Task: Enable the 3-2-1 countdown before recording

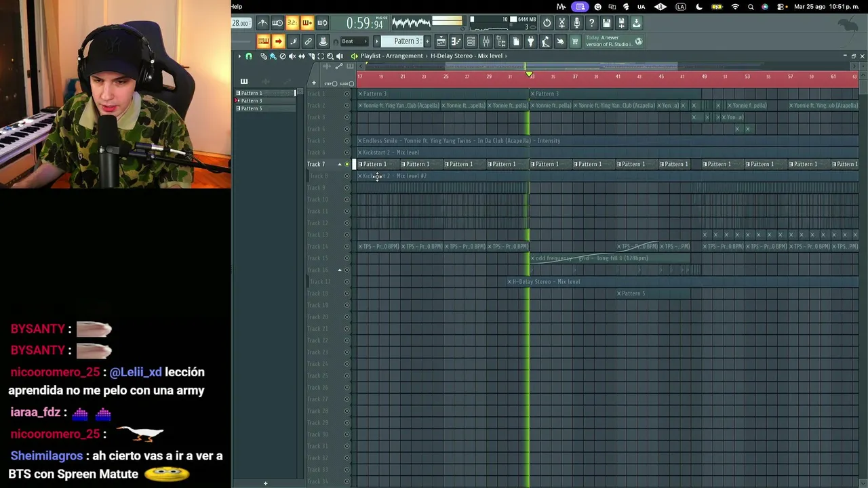Action: [x=292, y=23]
